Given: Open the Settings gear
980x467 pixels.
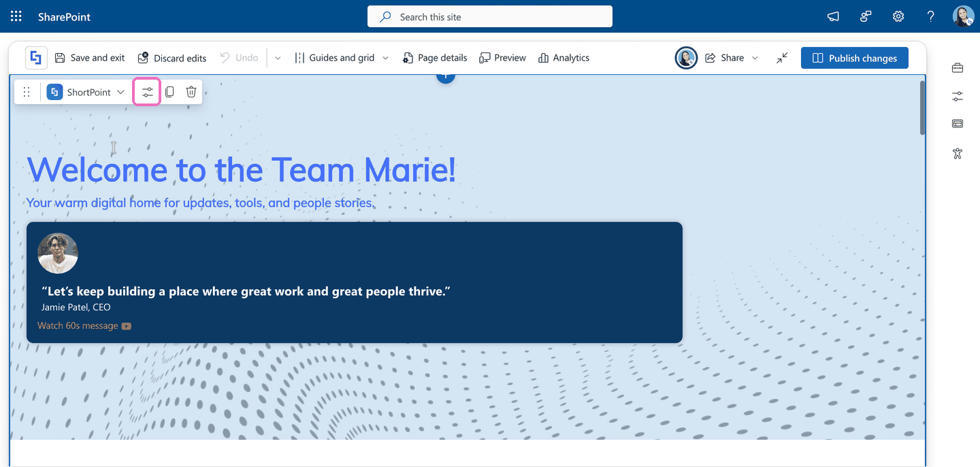Looking at the screenshot, I should pyautogui.click(x=898, y=16).
